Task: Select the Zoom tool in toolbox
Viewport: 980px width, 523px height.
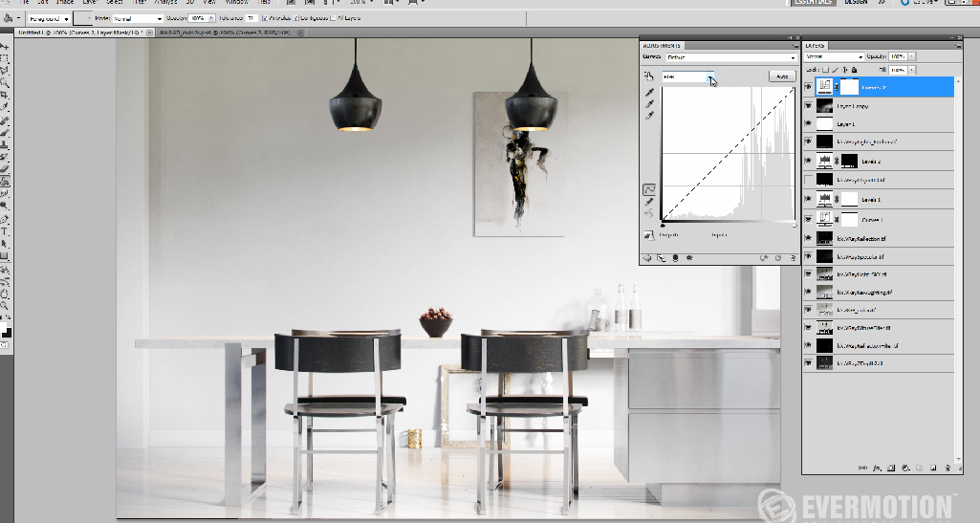Action: pyautogui.click(x=5, y=306)
